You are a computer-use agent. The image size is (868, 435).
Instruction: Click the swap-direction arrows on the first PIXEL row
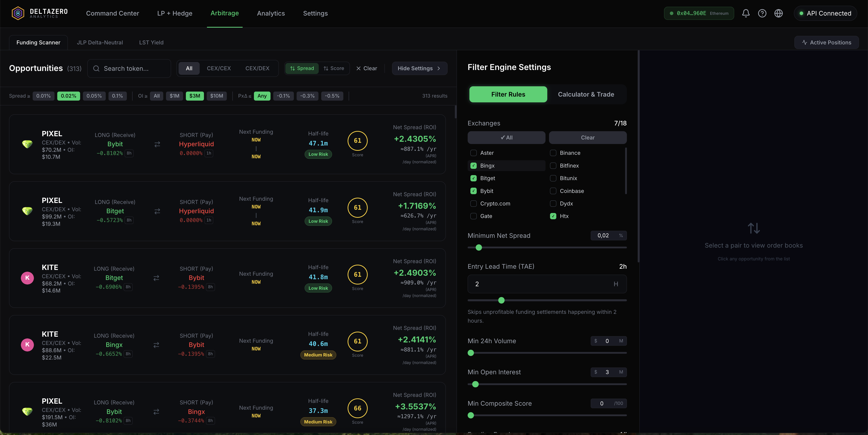coord(157,144)
